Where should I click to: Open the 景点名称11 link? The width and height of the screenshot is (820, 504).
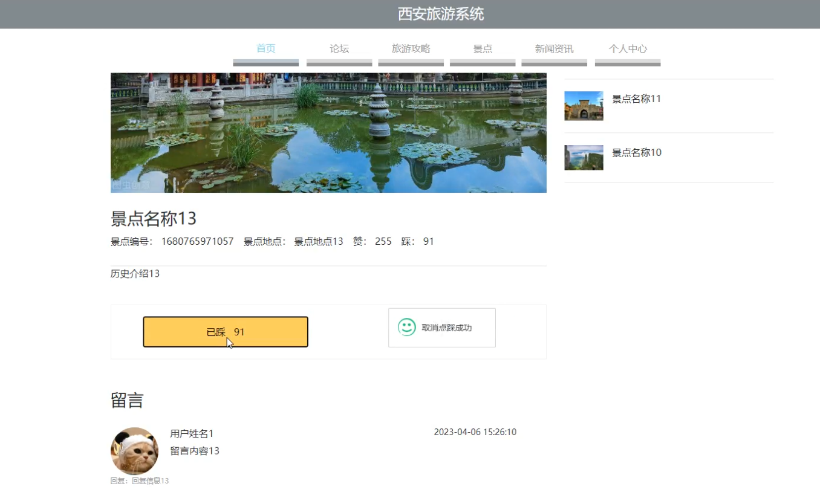click(637, 99)
